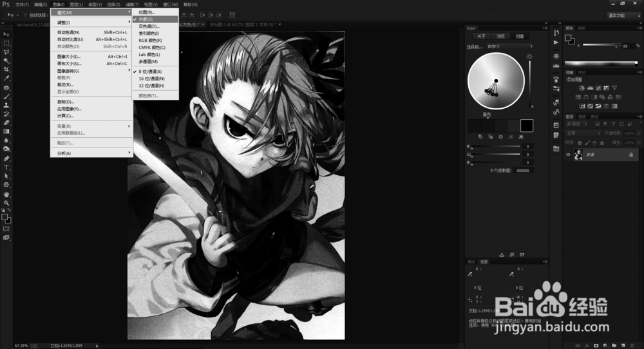Screen dimensions: 644x349
Task: Open layer filter 类型 dropdown
Action: click(x=578, y=124)
